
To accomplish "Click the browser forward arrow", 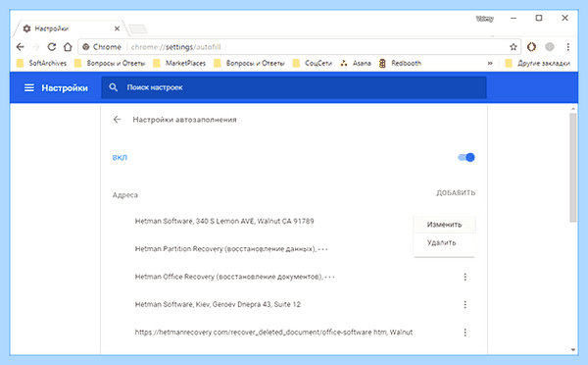I will (36, 47).
